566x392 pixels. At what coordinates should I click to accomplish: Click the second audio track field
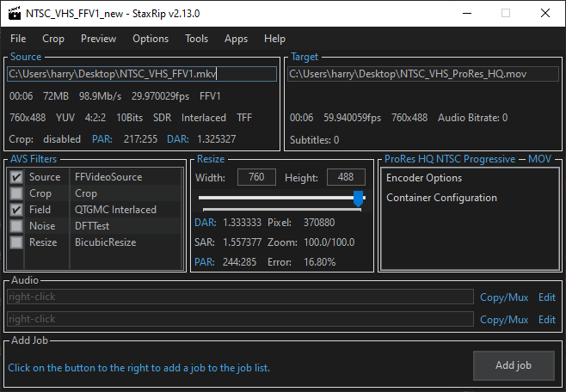pos(240,319)
